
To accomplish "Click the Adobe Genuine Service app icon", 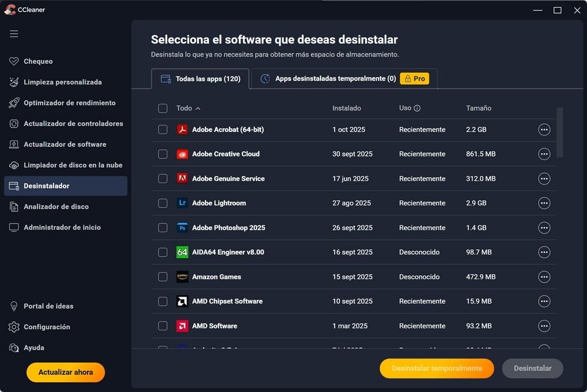I will 183,178.
